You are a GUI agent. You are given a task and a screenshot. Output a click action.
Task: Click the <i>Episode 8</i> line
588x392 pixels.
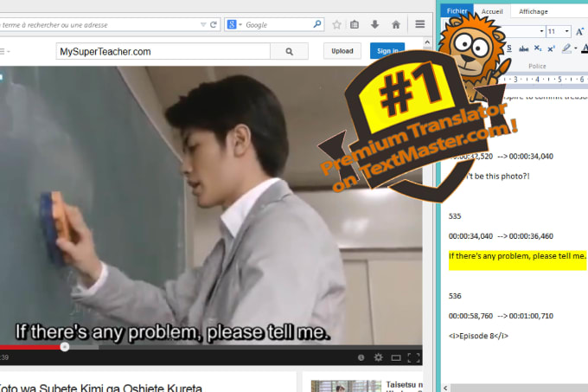click(478, 336)
